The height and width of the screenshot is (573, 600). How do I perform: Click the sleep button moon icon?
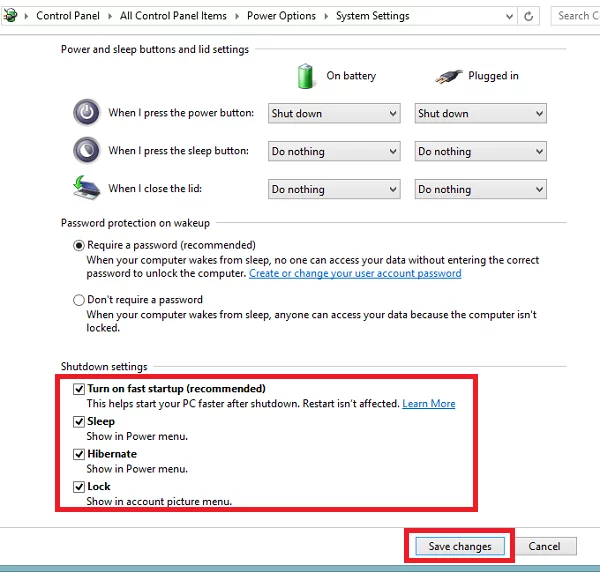tap(86, 151)
